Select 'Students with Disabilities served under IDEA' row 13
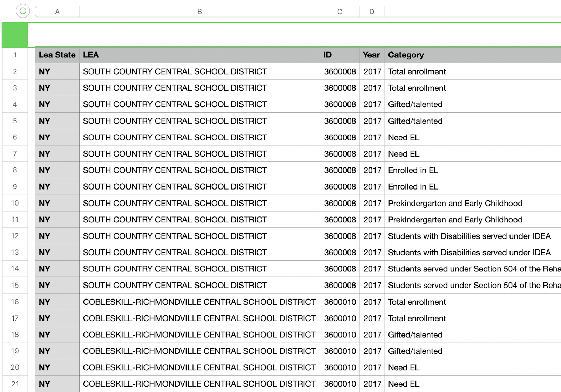The width and height of the screenshot is (561, 392). pyautogui.click(x=473, y=253)
